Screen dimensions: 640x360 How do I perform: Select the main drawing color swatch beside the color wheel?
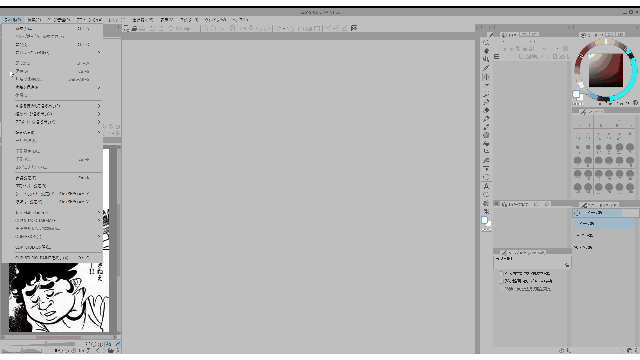576,94
